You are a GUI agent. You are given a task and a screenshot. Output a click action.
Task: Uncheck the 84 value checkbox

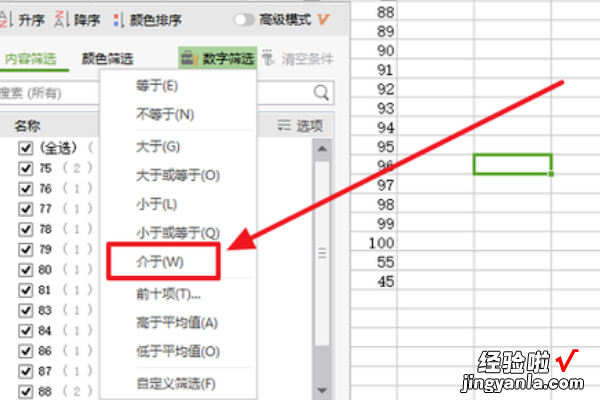(26, 330)
